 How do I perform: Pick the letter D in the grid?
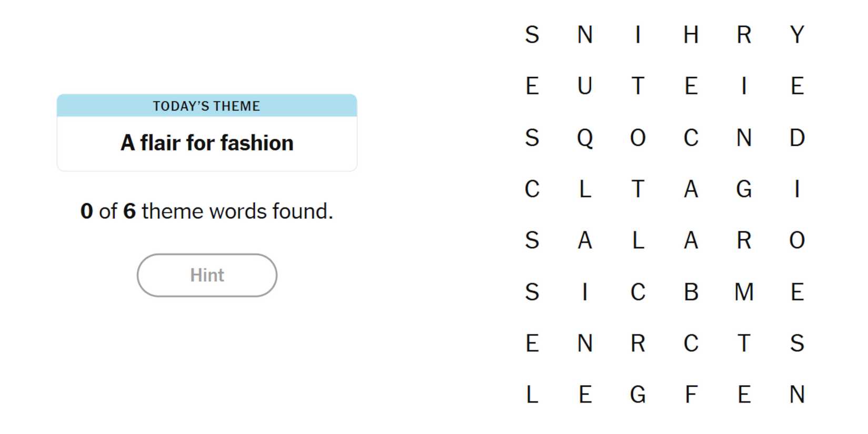click(x=797, y=138)
